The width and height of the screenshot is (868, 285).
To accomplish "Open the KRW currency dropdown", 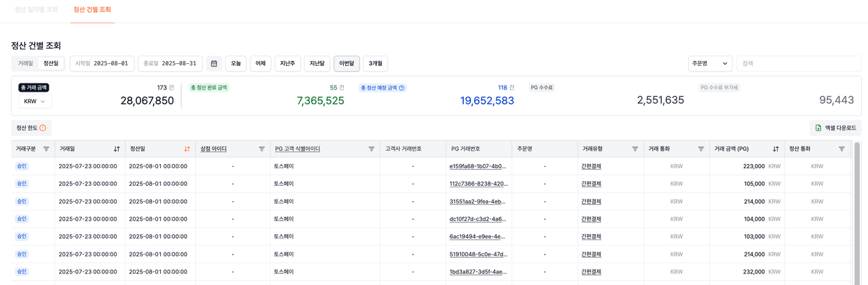I will click(x=35, y=101).
